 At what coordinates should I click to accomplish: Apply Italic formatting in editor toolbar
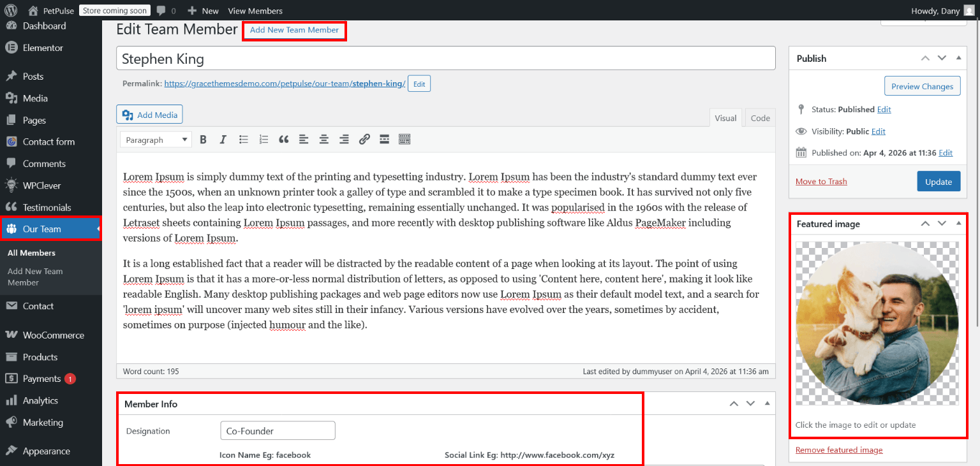coord(223,140)
